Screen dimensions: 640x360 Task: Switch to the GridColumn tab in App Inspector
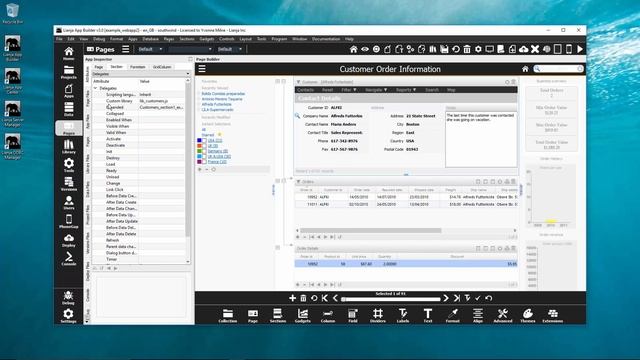pyautogui.click(x=162, y=67)
